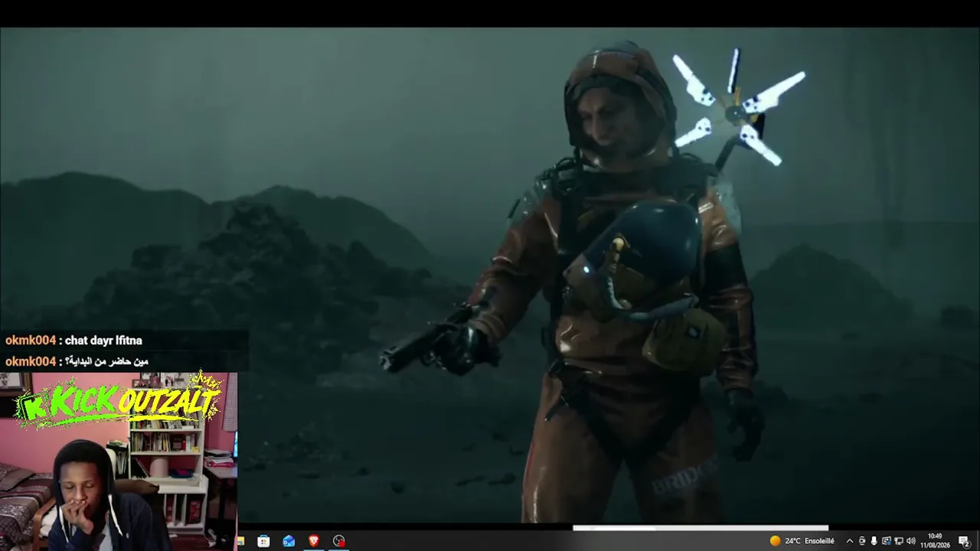Click the chat message "chat dayr lfitna"

coord(103,341)
